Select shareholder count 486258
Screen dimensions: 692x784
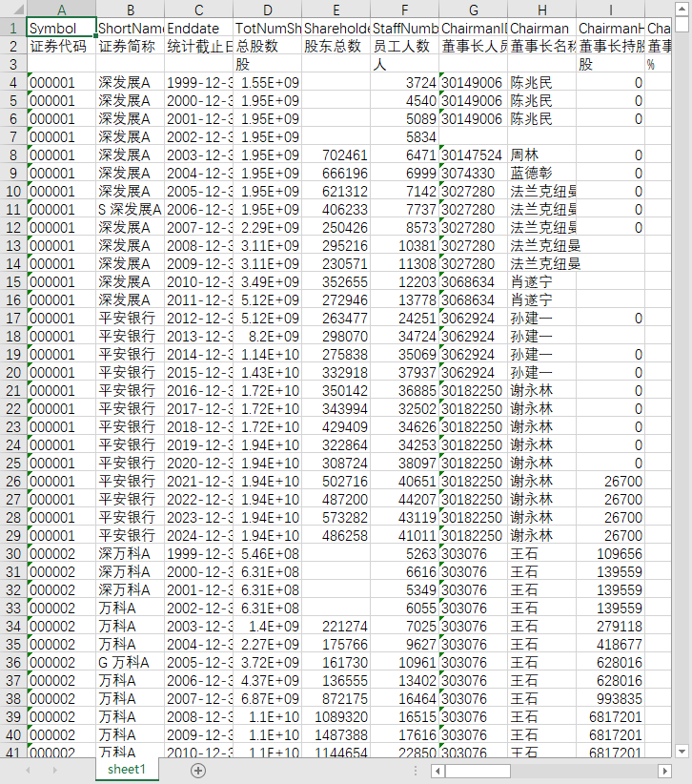[336, 535]
